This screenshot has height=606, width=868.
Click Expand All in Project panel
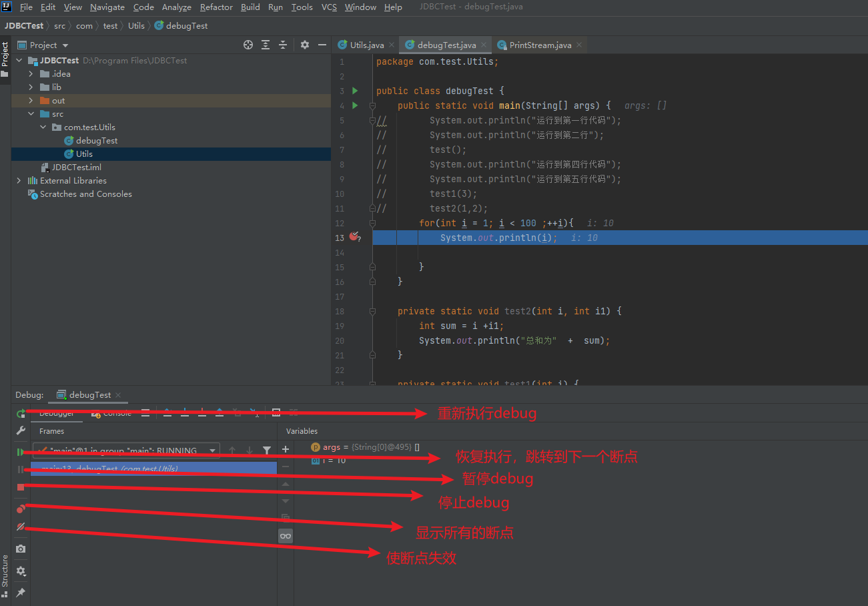tap(266, 45)
